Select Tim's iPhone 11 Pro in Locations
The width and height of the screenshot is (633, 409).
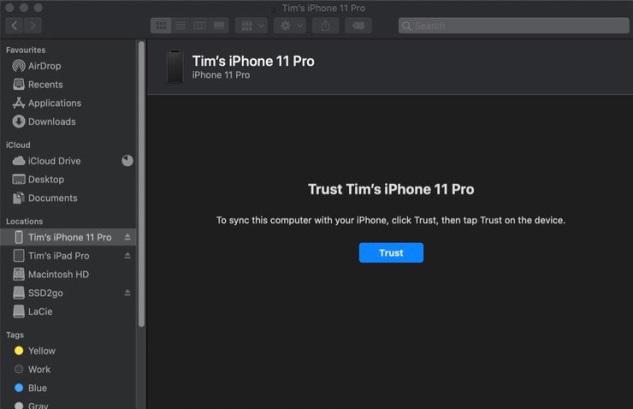[x=68, y=237]
